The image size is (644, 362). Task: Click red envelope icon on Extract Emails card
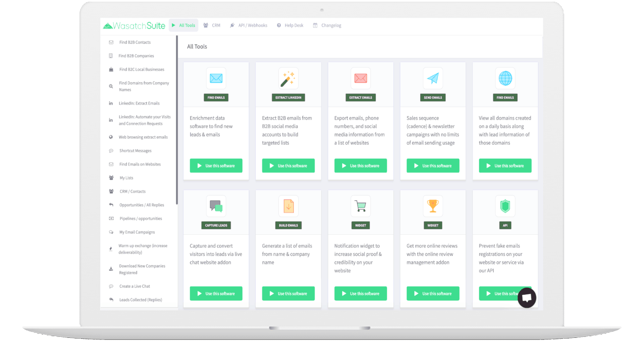coord(361,78)
